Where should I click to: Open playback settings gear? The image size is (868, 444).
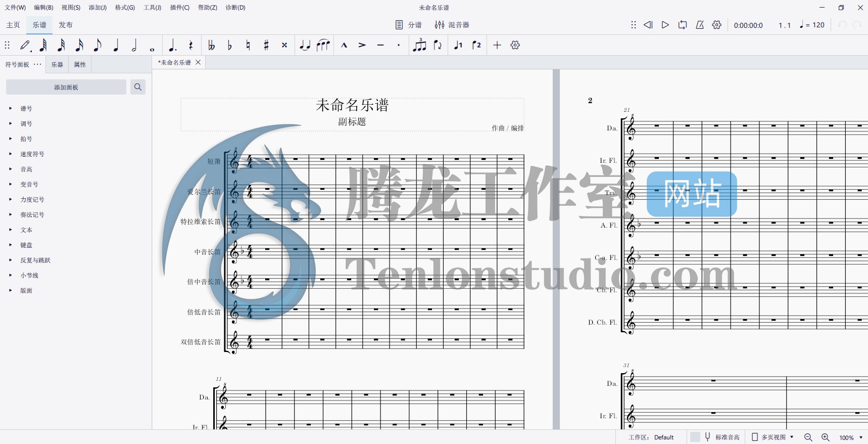click(x=717, y=25)
